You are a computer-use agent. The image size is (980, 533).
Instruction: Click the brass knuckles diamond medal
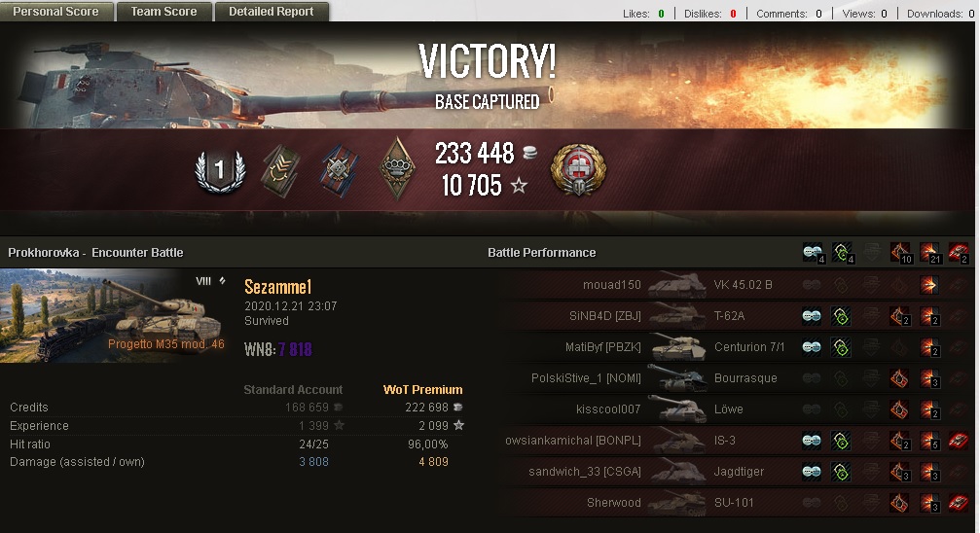click(x=397, y=168)
